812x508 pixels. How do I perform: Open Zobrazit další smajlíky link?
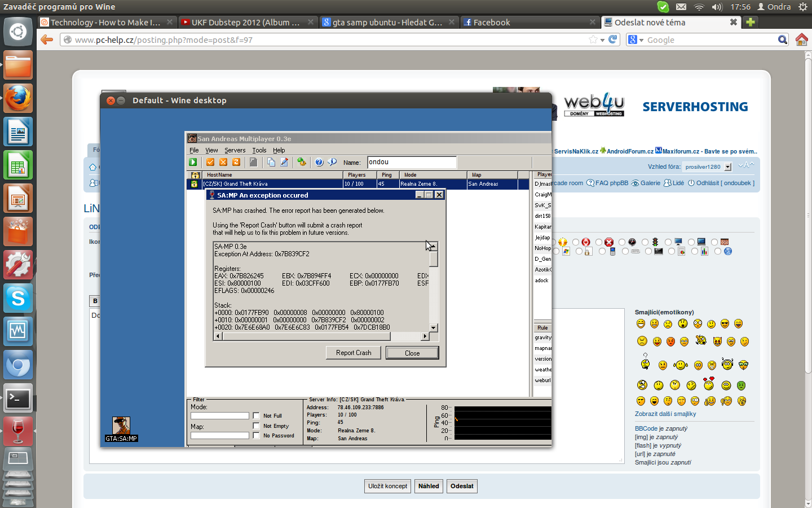coord(665,414)
